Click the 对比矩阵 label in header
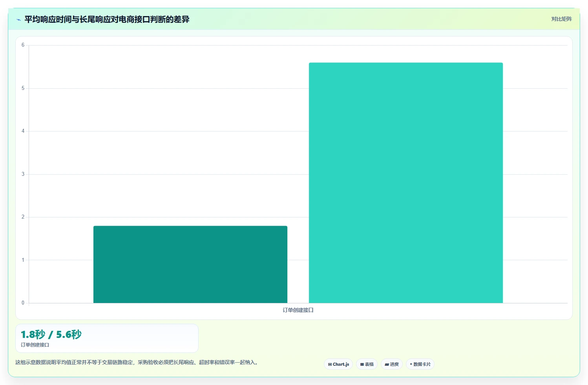The image size is (588, 385). [x=561, y=19]
